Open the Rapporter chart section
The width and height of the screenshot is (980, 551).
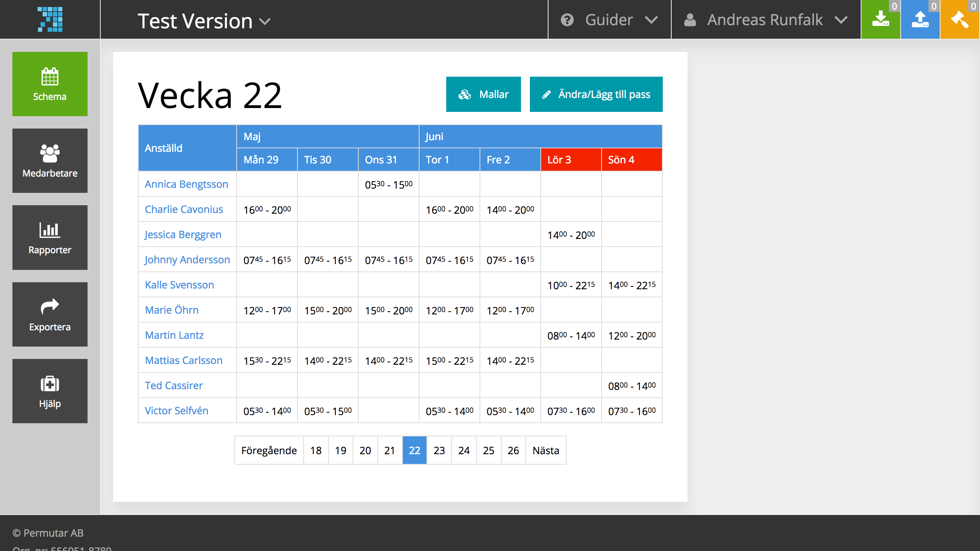[50, 237]
